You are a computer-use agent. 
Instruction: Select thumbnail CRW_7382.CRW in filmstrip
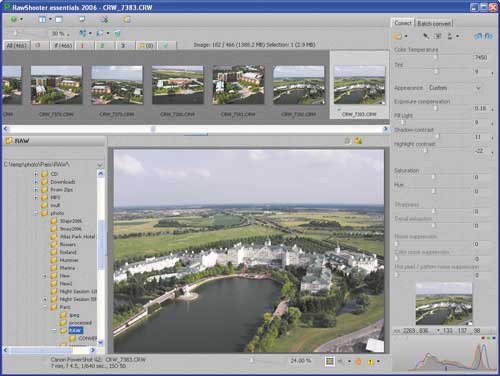tap(299, 85)
